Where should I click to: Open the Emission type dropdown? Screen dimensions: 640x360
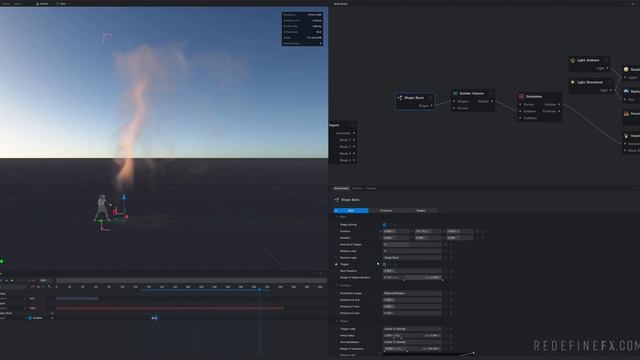click(x=412, y=258)
